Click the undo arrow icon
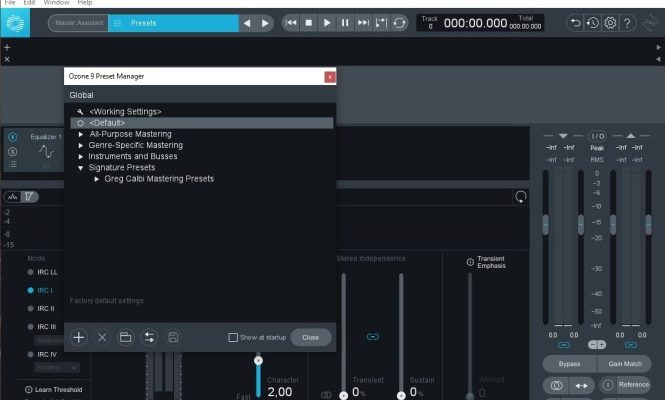 pyautogui.click(x=575, y=22)
